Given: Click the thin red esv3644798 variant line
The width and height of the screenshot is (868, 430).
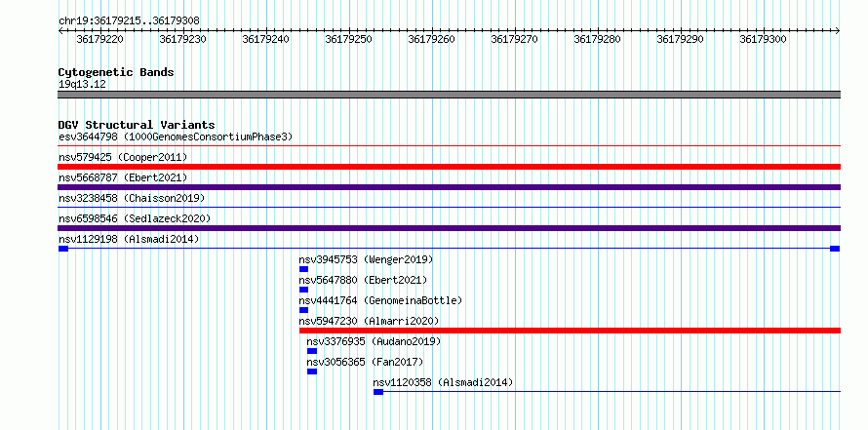Looking at the screenshot, I should 449,146.
